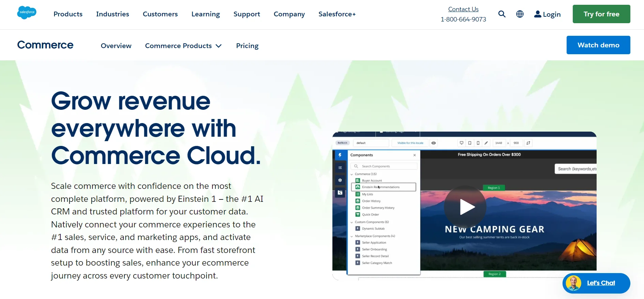Click the Commerce Products chevron arrow
This screenshot has width=644, height=299.
[x=219, y=46]
